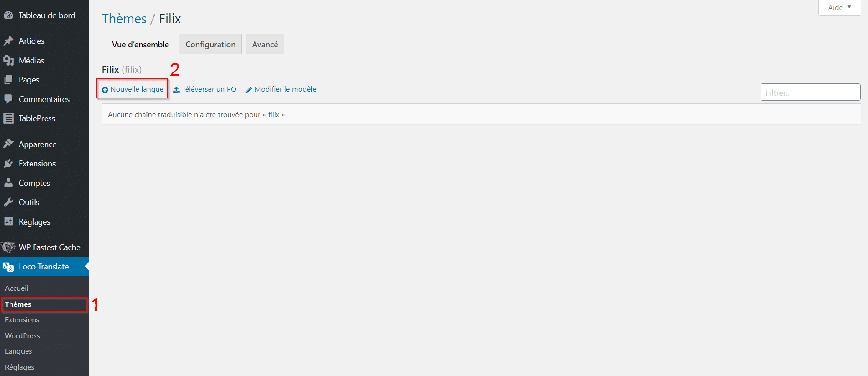This screenshot has height=376, width=868.
Task: Open Apparence via paintbrush icon
Action: (x=8, y=144)
